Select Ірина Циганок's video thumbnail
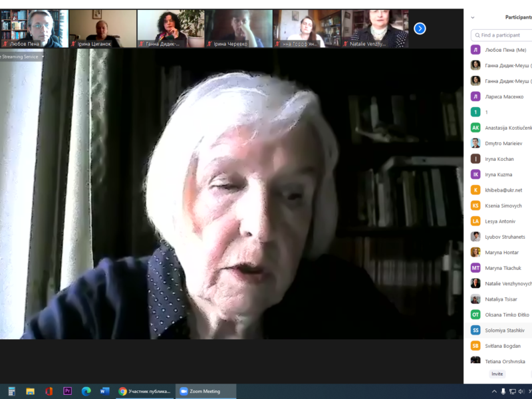Image resolution: width=532 pixels, height=399 pixels. coord(102,29)
